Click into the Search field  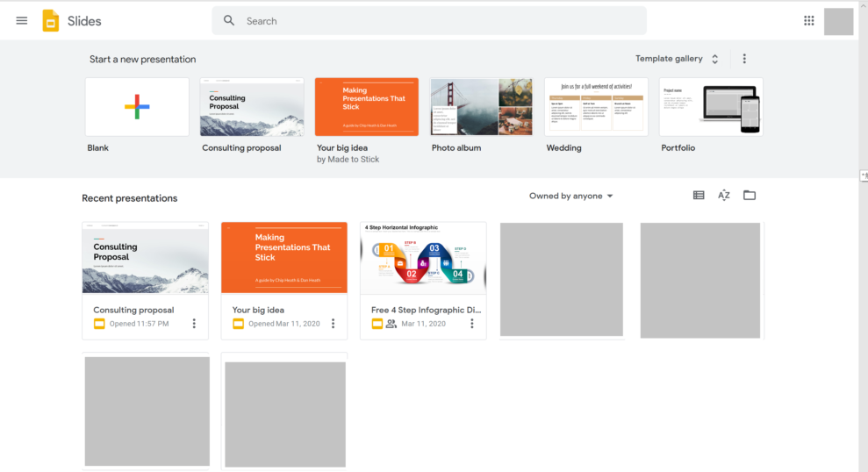[x=429, y=21]
